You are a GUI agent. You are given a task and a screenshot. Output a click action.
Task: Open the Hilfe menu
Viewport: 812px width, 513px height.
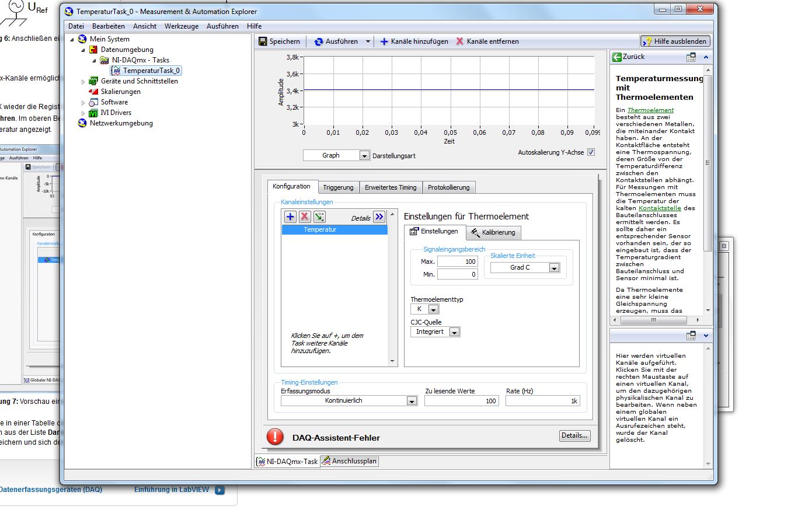point(254,26)
